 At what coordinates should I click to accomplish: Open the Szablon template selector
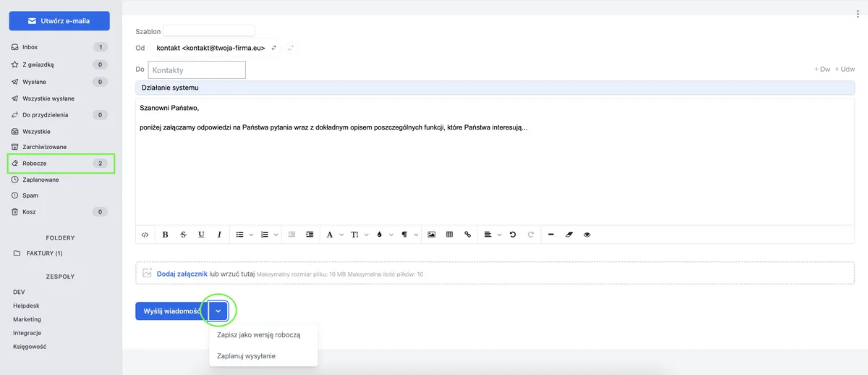[x=209, y=31]
